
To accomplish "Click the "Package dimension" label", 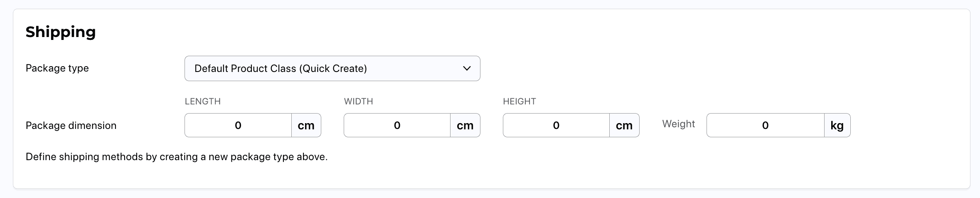I will 71,126.
